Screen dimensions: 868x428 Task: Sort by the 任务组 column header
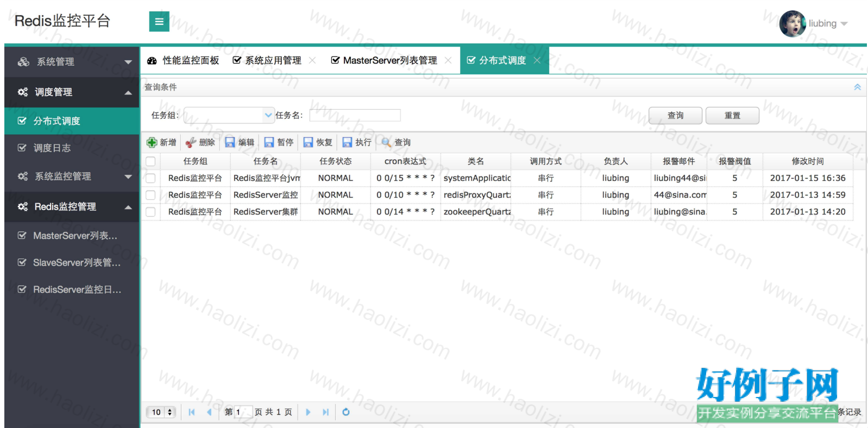[x=196, y=161]
